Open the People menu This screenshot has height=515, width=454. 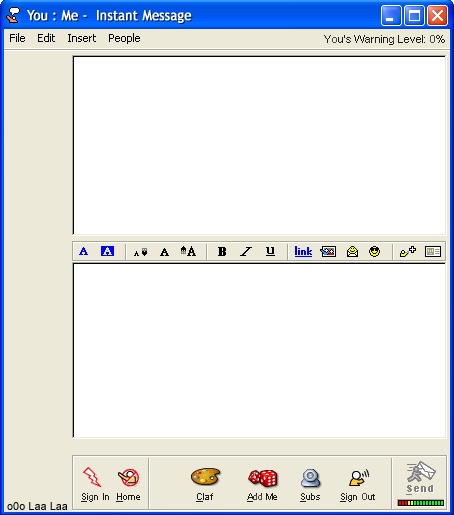point(124,38)
